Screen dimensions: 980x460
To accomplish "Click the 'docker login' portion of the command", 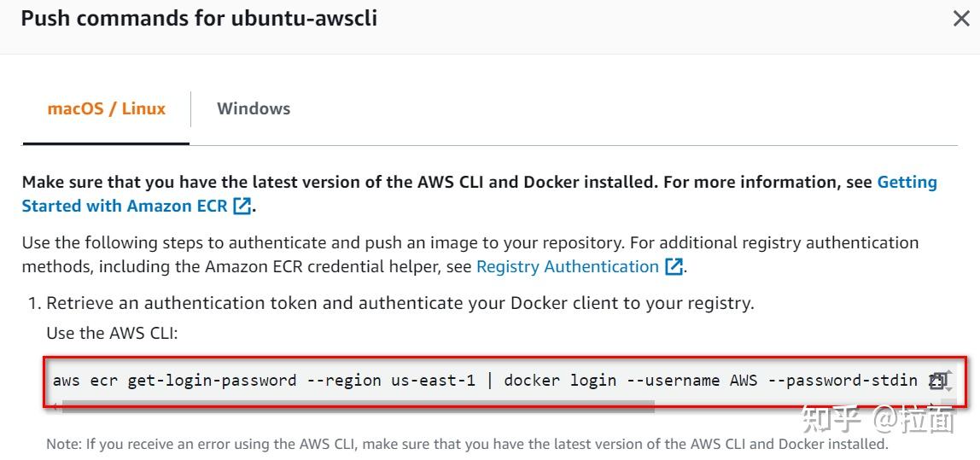I will click(560, 380).
